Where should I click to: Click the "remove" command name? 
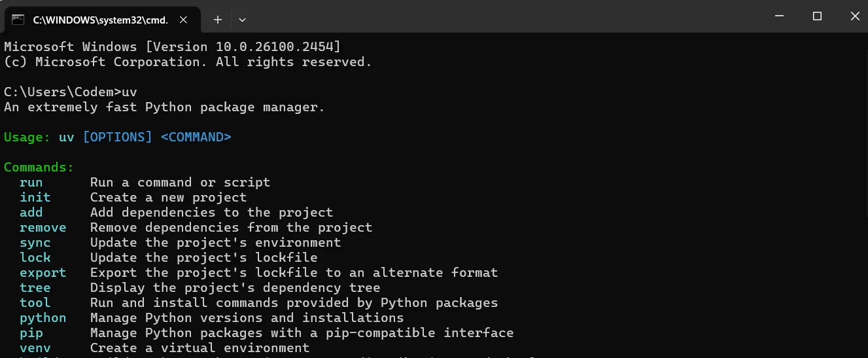[x=43, y=227]
